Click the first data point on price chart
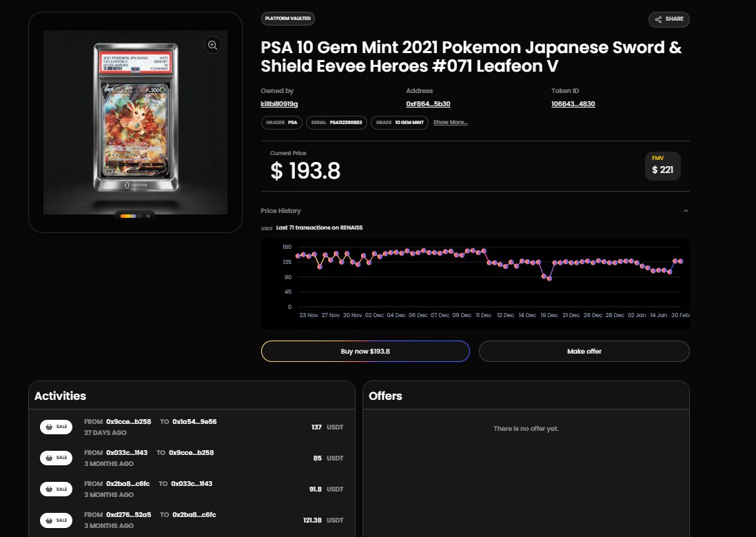 (x=298, y=256)
